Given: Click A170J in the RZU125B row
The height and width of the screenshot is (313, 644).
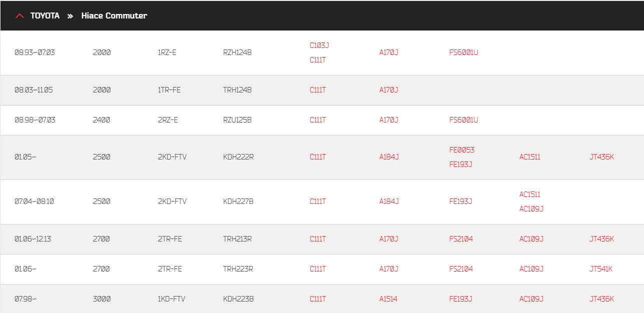Looking at the screenshot, I should [389, 119].
